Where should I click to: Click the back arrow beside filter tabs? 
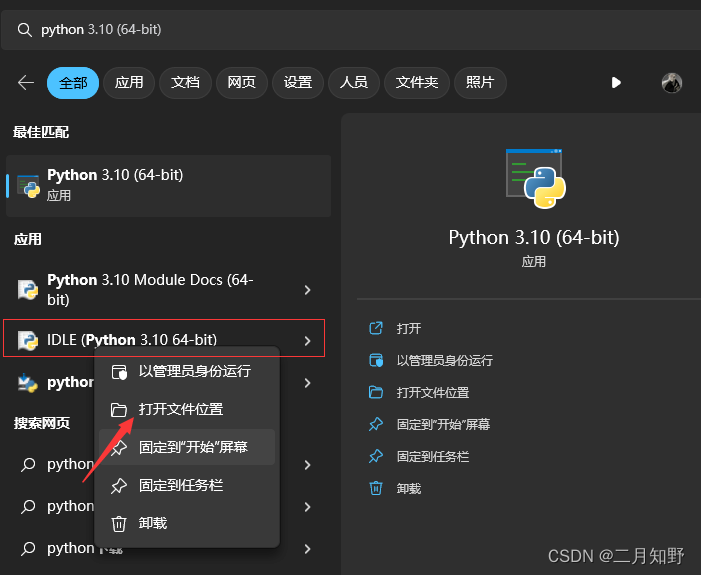26,83
